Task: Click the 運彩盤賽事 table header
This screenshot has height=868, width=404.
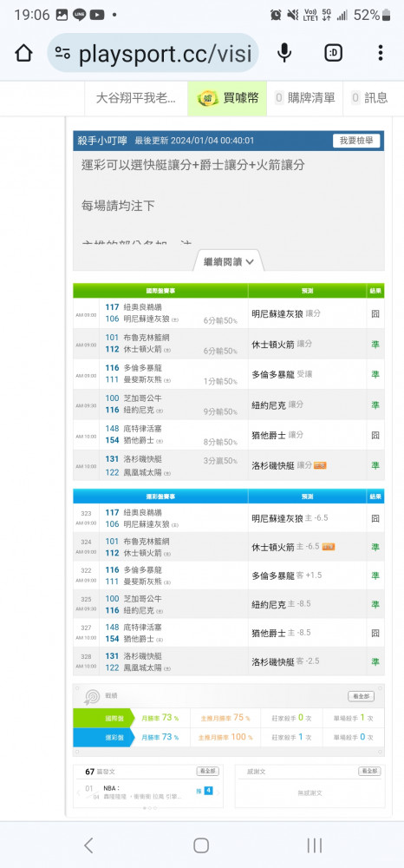Action: click(x=161, y=496)
